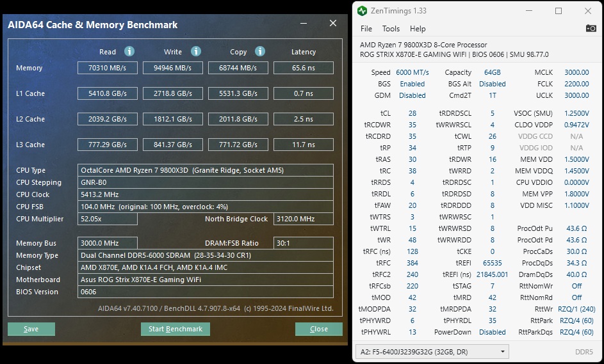Viewport: 604px width, 364px height.
Task: Click the MEM VDD value 1.5000V
Action: pos(576,159)
